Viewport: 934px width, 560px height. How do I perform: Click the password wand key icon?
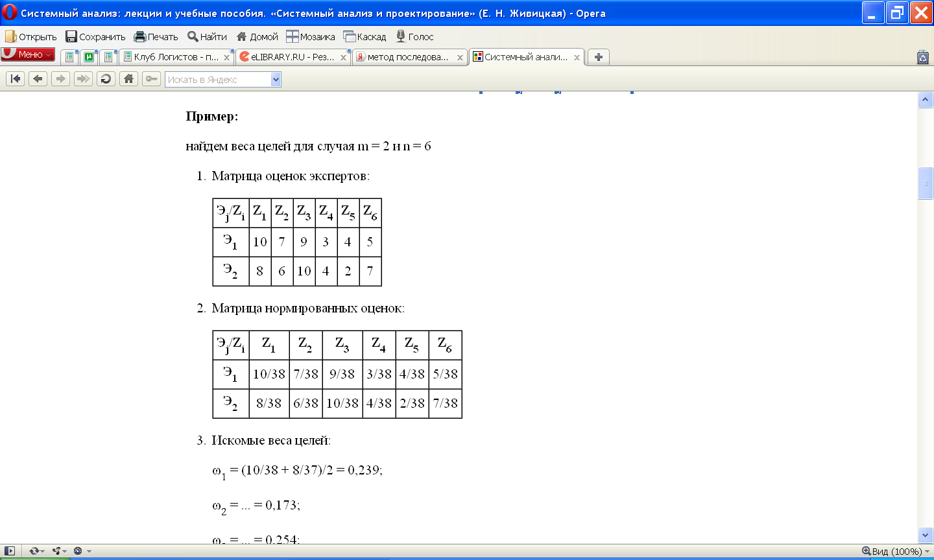point(151,79)
